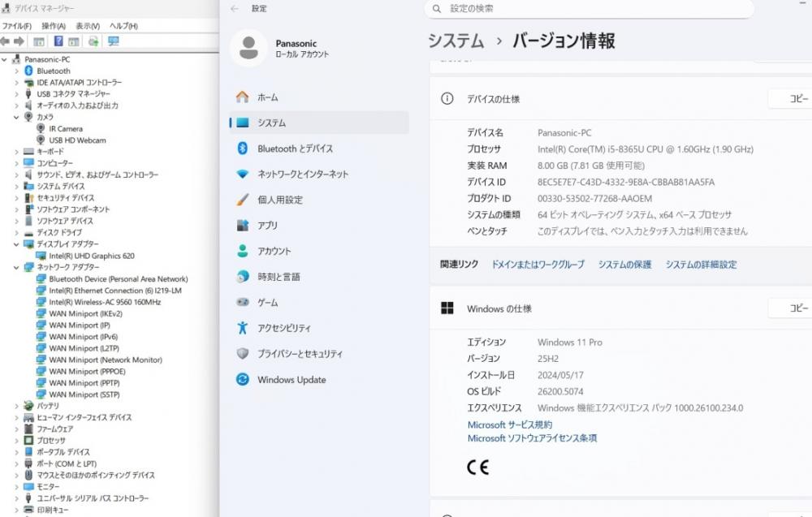Image resolution: width=812 pixels, height=517 pixels.
Task: Select セキュリティ デバイス category
Action: pos(65,198)
